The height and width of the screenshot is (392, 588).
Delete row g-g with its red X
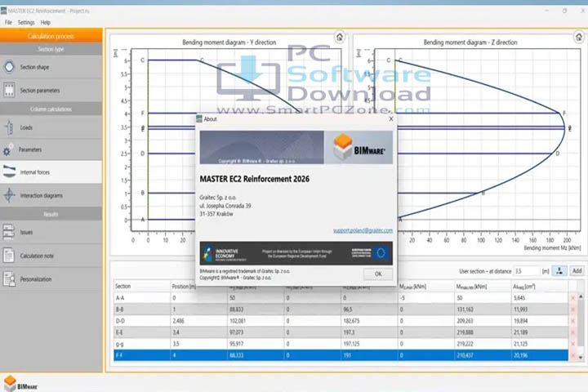coord(572,344)
